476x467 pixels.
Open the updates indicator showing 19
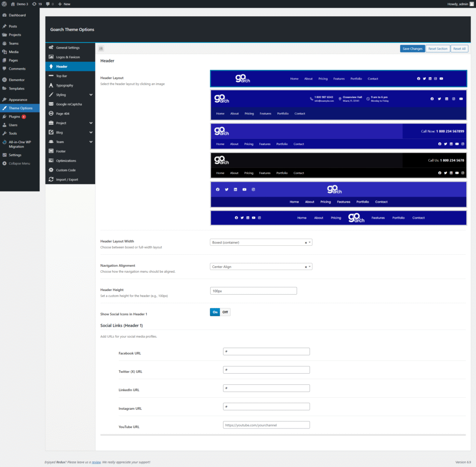coord(37,4)
